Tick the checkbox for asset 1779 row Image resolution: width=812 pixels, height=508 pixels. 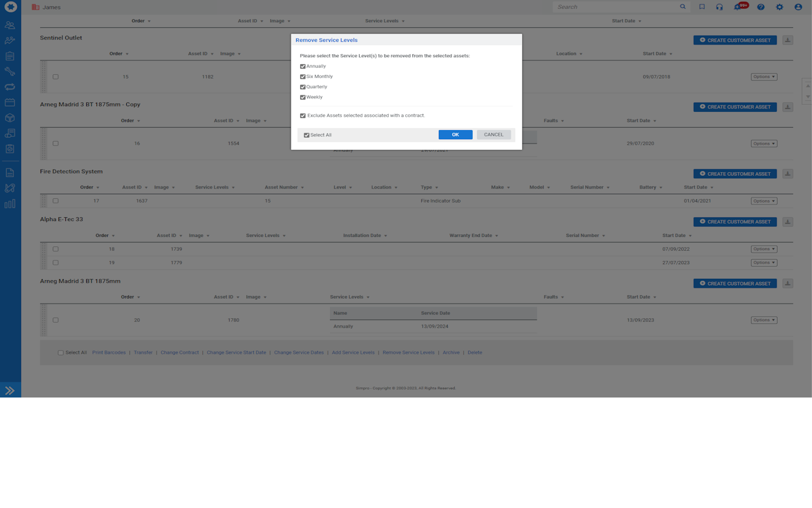pos(56,262)
